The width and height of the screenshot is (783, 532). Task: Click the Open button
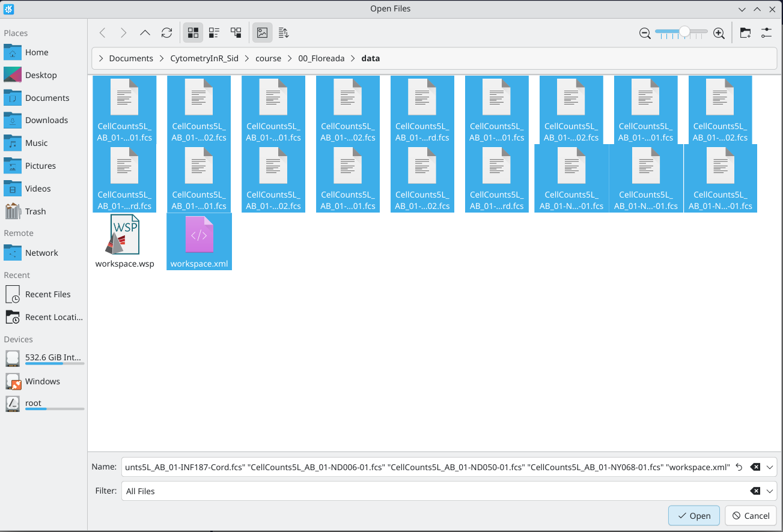(x=693, y=516)
